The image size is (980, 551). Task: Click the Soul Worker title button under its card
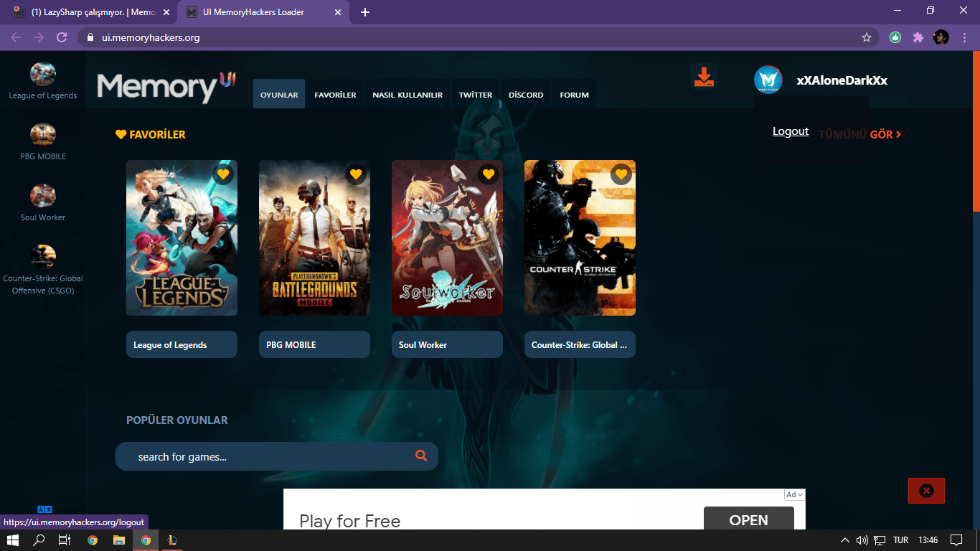tap(447, 344)
